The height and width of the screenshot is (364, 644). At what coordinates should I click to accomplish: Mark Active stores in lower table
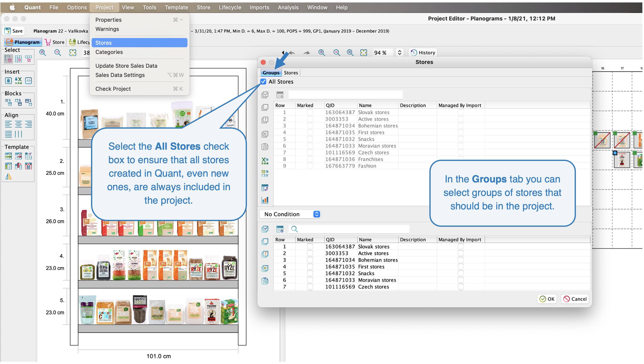click(x=310, y=253)
